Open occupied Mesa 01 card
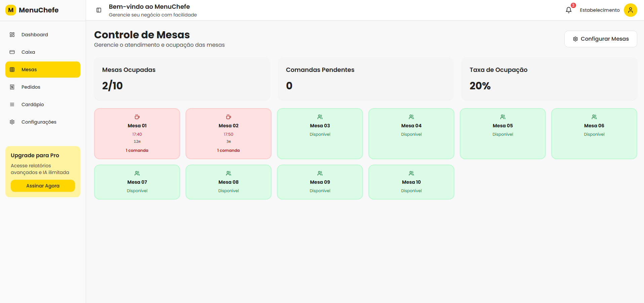This screenshot has width=644, height=303. tap(137, 134)
